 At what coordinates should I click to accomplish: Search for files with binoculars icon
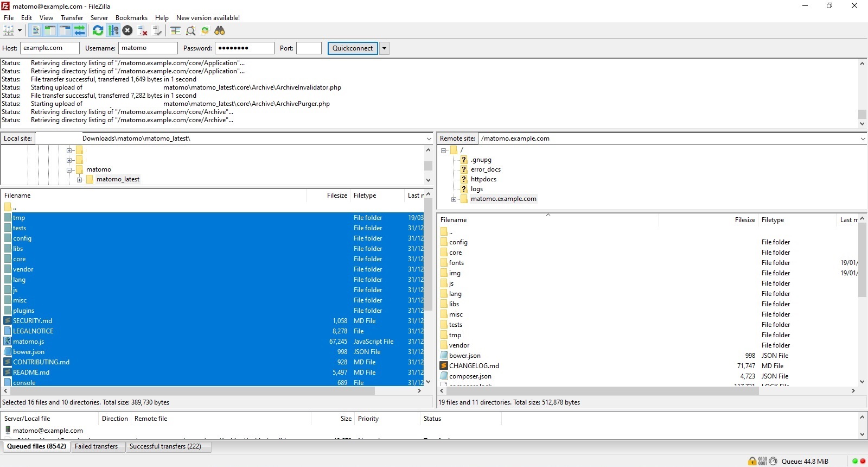220,31
